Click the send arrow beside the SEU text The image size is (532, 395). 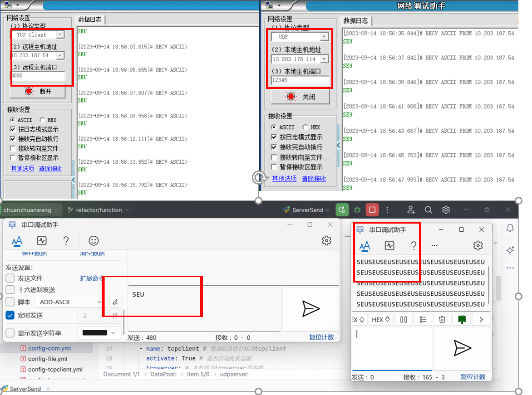[310, 309]
